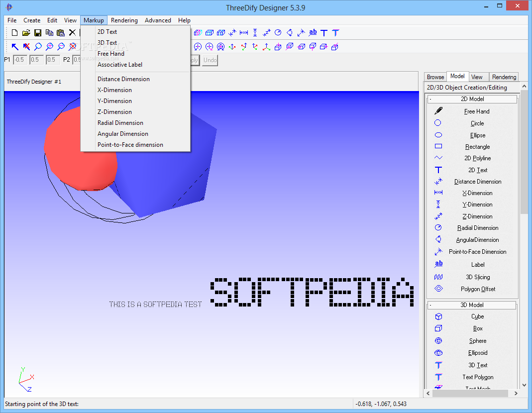Click coordinates readout -0.618, -1.067, 0.543
The height and width of the screenshot is (413, 532).
tap(381, 404)
